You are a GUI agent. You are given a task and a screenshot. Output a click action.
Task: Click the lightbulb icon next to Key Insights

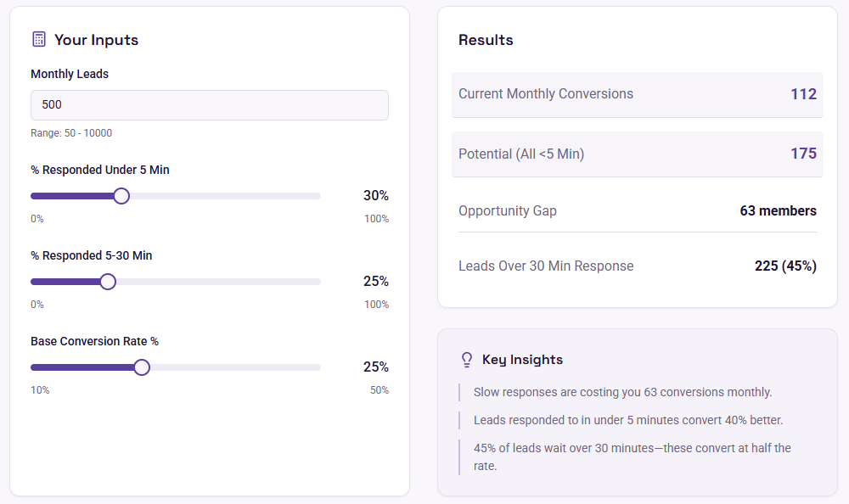click(467, 360)
